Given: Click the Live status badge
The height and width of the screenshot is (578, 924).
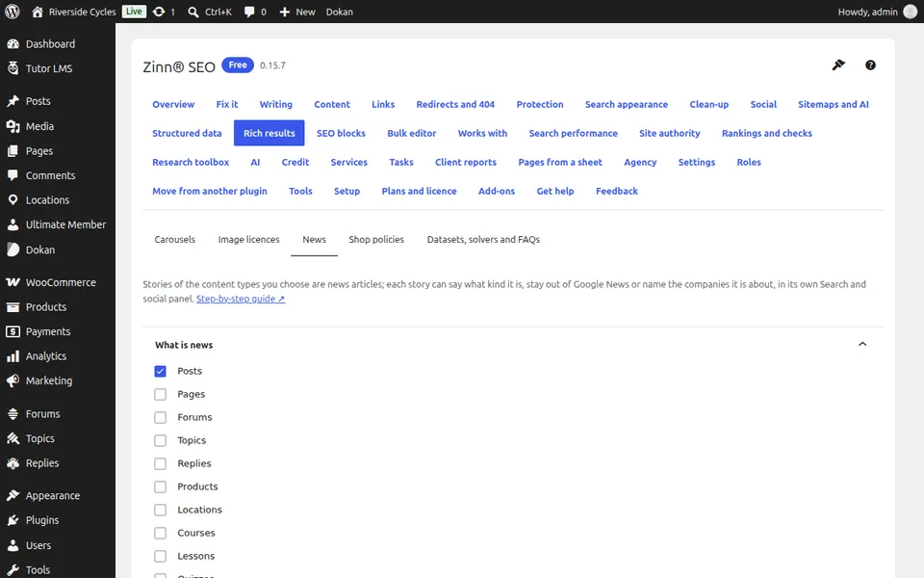Looking at the screenshot, I should point(134,12).
